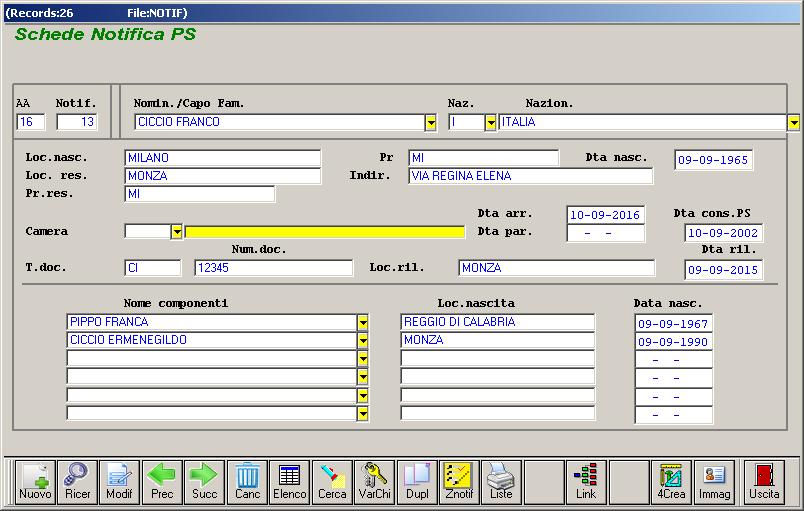Screen dimensions: 804x511
Task: Go to next record with Succ arrow
Action: (204, 481)
